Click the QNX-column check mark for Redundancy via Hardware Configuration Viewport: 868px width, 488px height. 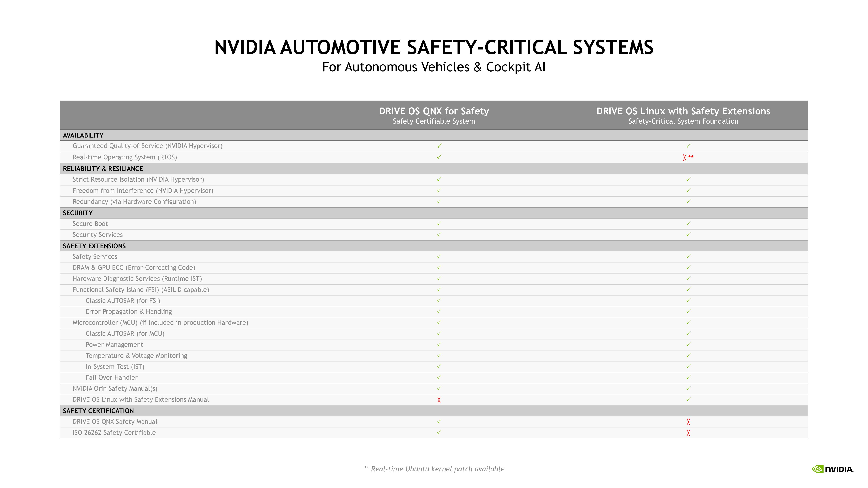pos(439,201)
